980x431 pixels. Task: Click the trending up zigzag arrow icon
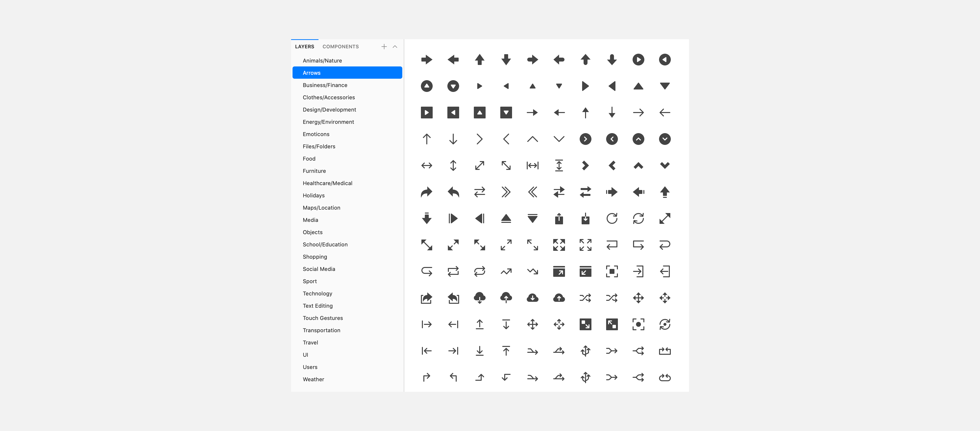point(506,271)
